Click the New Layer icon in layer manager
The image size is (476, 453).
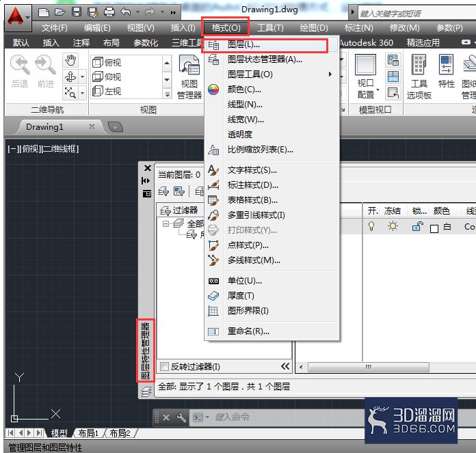click(163, 191)
